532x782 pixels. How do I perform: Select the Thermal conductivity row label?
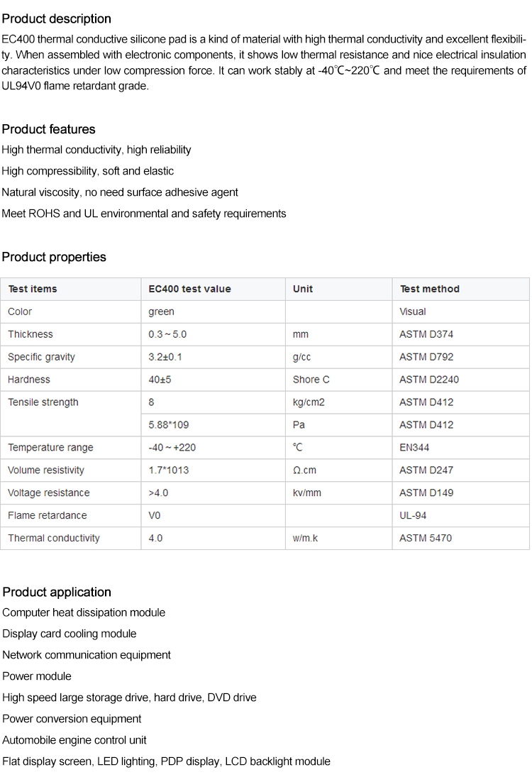(x=54, y=538)
